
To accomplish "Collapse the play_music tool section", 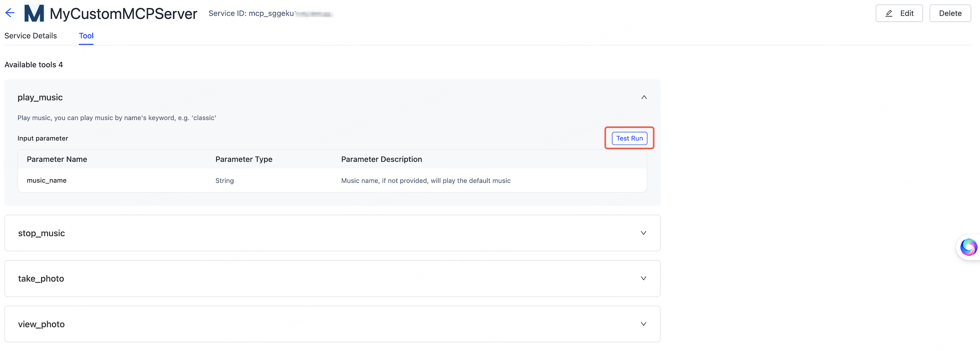I will pos(644,97).
